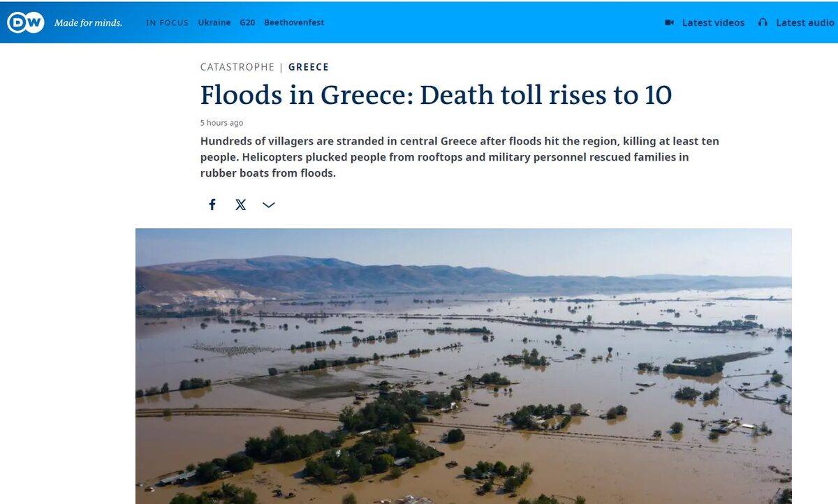This screenshot has width=838, height=504.
Task: Open the Beethovenfest focus topic
Action: pos(294,22)
